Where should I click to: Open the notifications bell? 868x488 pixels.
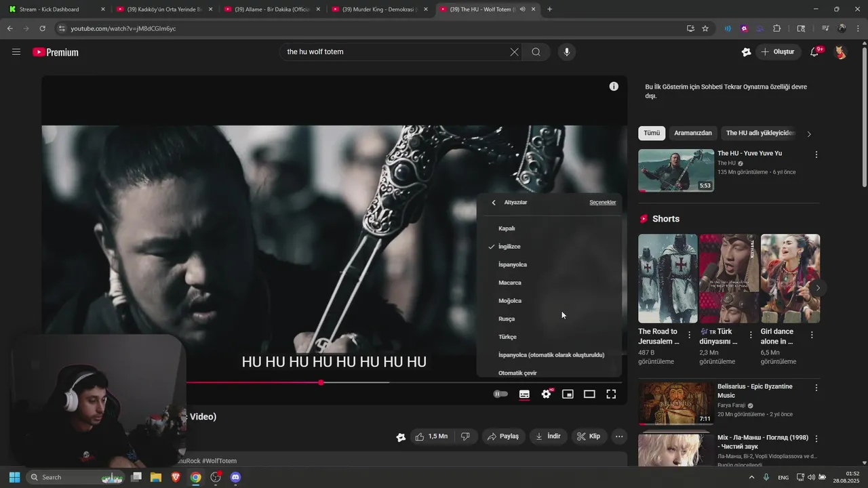coord(814,52)
